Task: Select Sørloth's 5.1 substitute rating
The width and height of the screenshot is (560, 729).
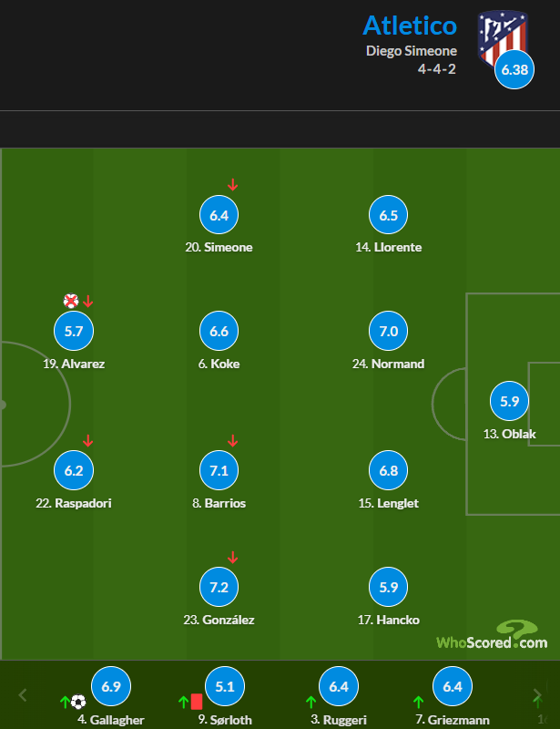Action: 225,686
